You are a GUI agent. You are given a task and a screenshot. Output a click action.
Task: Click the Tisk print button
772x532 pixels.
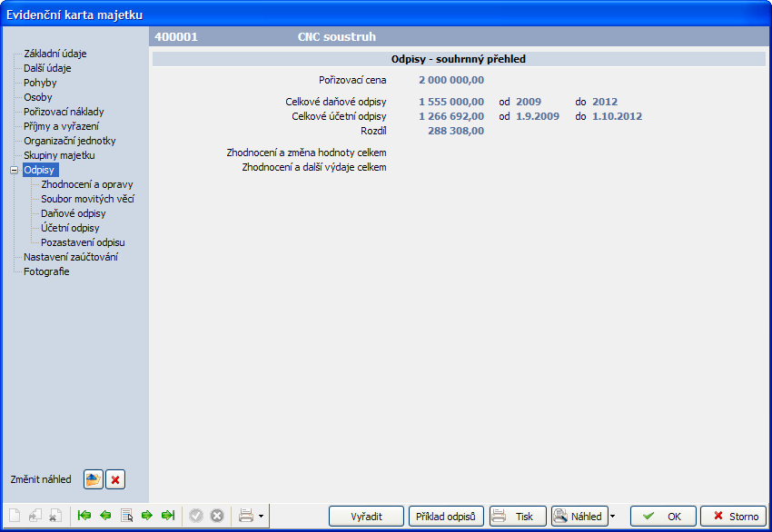[x=518, y=517]
